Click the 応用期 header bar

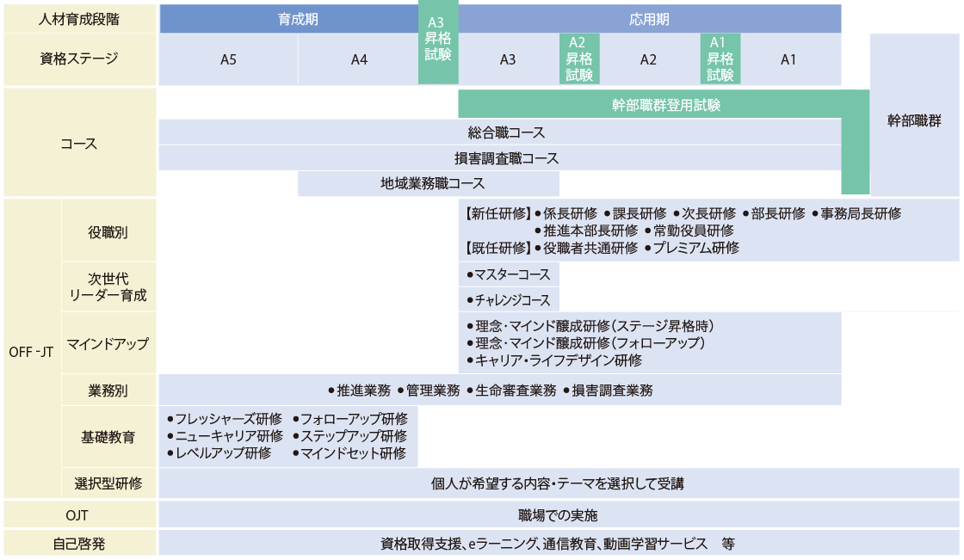coord(650,19)
